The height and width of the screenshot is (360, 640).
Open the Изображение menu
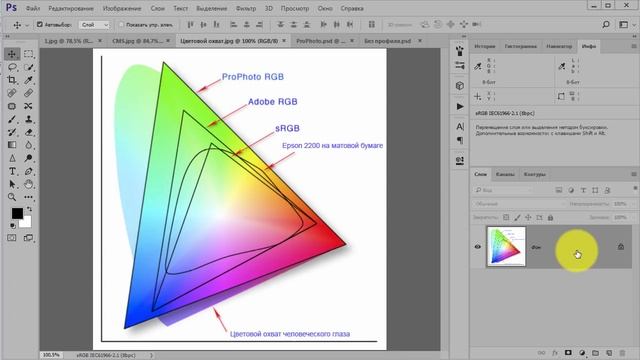coord(122,8)
